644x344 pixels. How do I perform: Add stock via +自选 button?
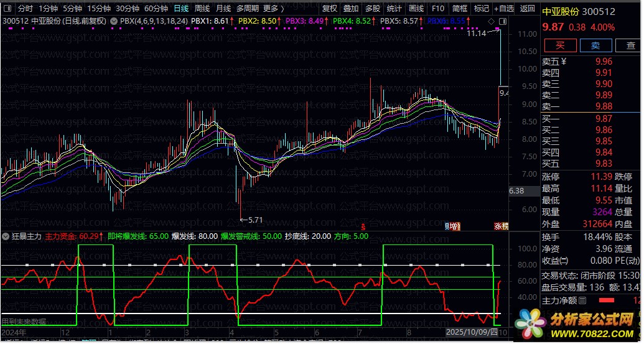[x=503, y=9]
